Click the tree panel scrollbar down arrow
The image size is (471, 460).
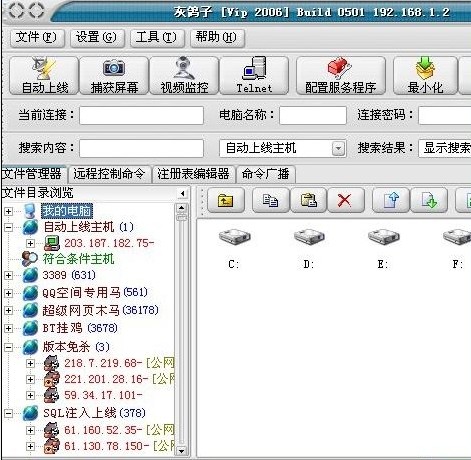181,451
